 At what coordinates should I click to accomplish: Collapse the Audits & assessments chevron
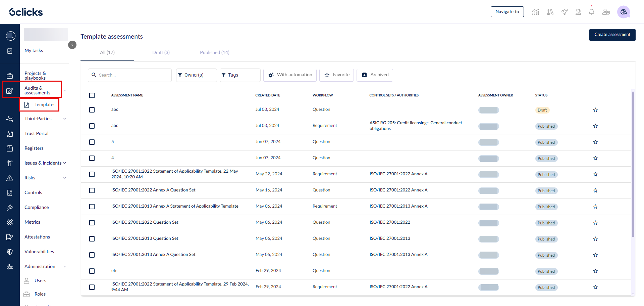65,90
